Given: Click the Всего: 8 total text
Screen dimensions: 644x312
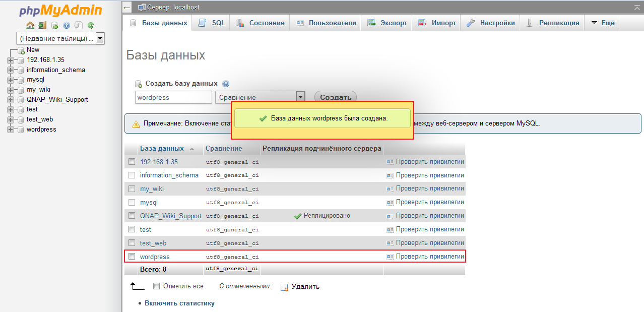Looking at the screenshot, I should click(153, 270).
